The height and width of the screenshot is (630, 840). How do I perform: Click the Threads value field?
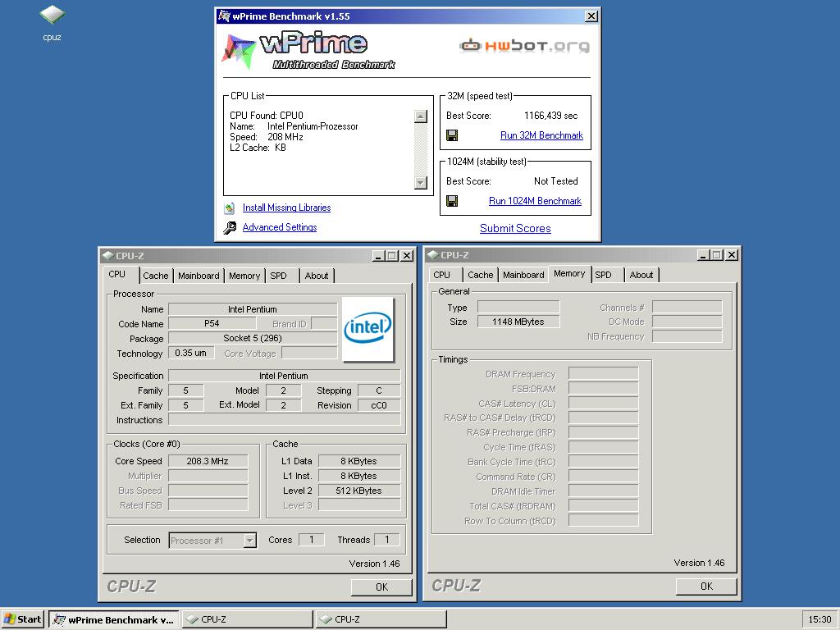(x=387, y=540)
